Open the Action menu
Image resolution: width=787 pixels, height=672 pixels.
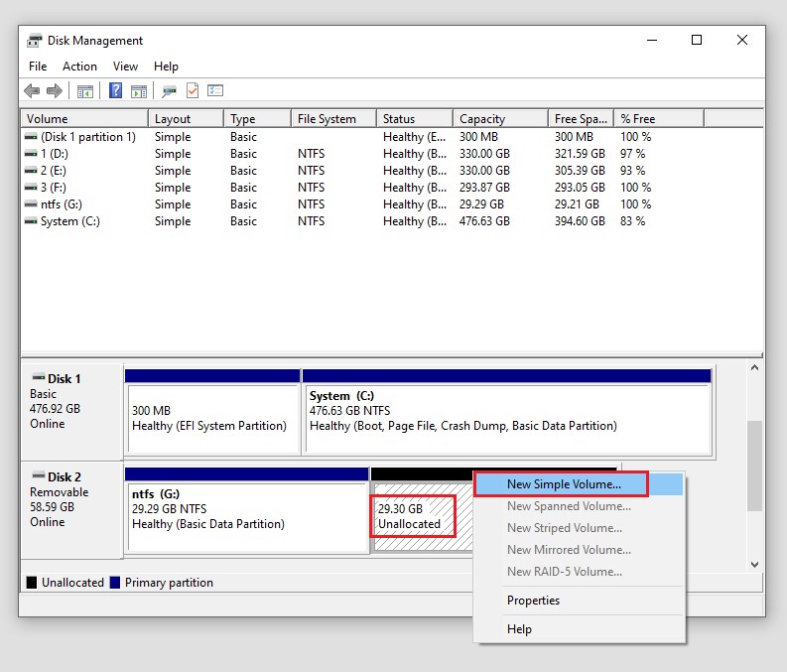[x=79, y=67]
